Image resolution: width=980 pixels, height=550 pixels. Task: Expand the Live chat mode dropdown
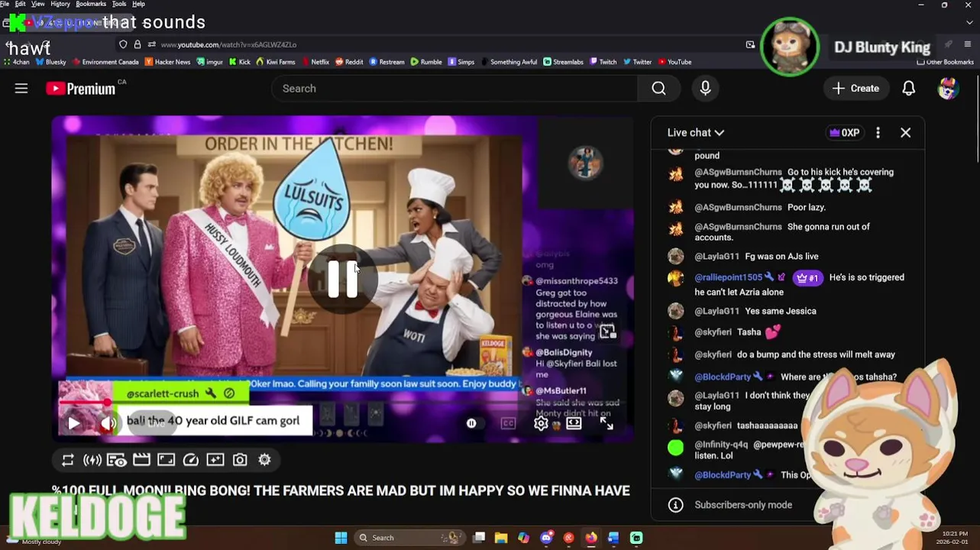tap(696, 133)
